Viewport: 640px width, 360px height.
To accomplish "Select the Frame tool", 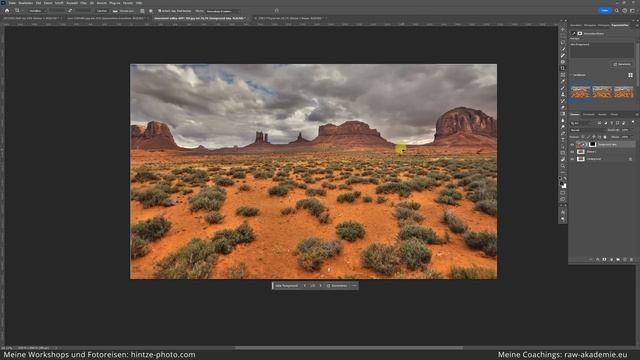I will coord(563,75).
